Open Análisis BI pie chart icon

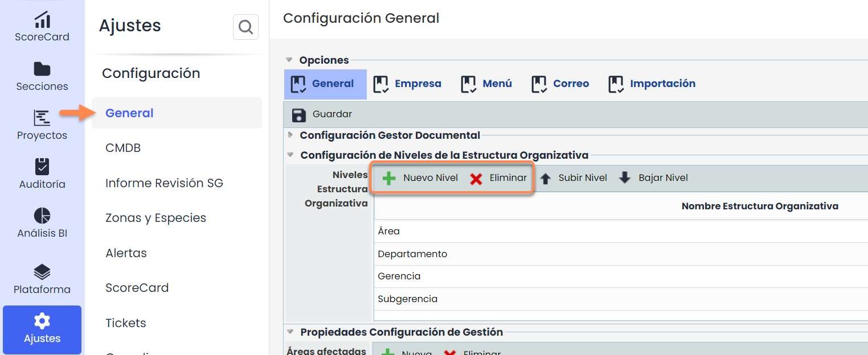[42, 216]
